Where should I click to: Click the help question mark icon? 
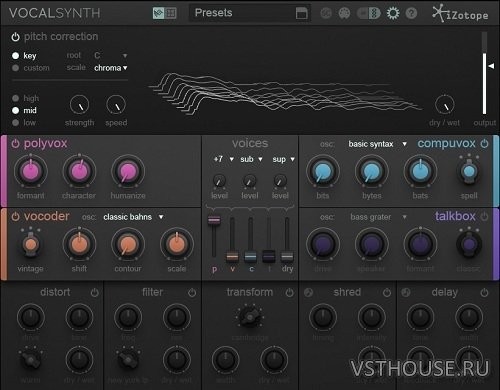tap(411, 13)
